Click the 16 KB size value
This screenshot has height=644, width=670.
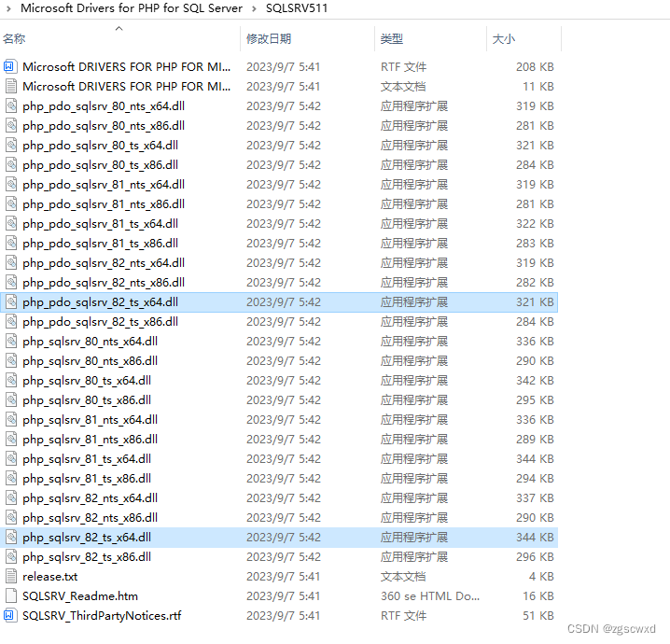click(x=538, y=596)
